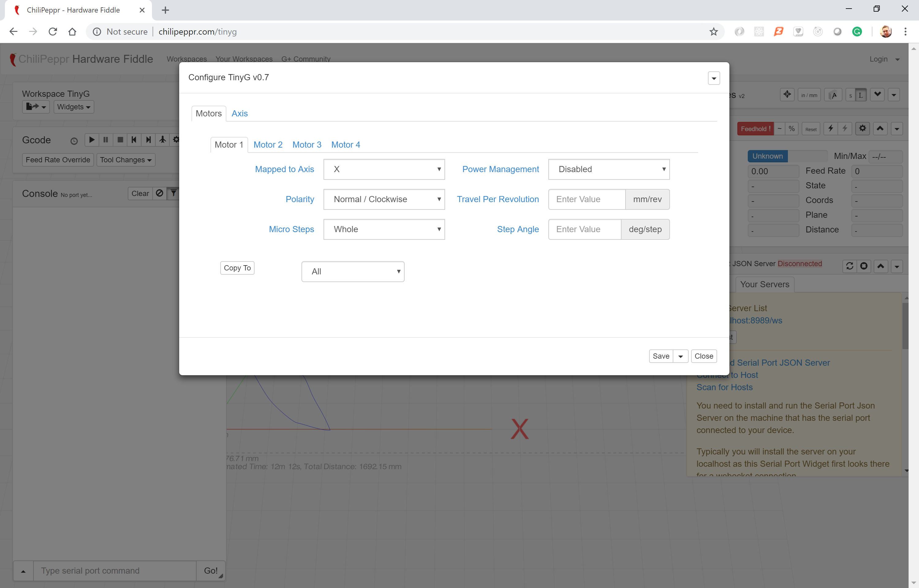The width and height of the screenshot is (919, 588).
Task: Toggle in / mm units button
Action: (809, 95)
